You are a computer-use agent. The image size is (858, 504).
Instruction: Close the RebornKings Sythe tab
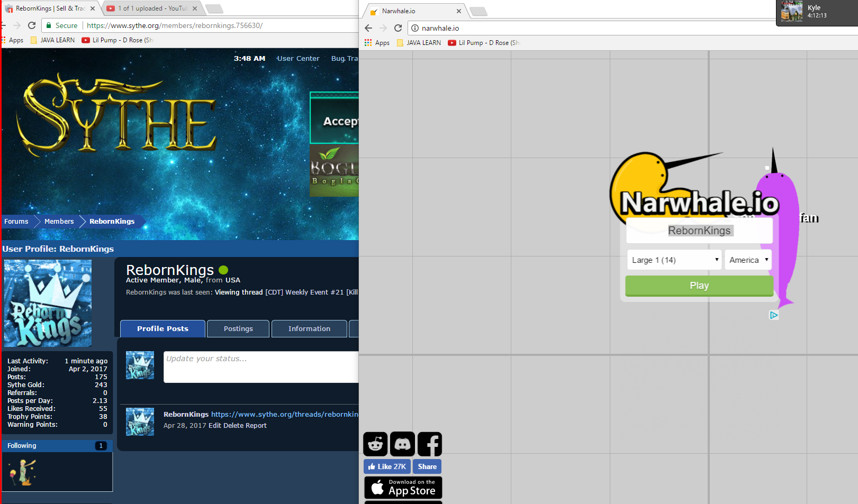click(x=92, y=8)
